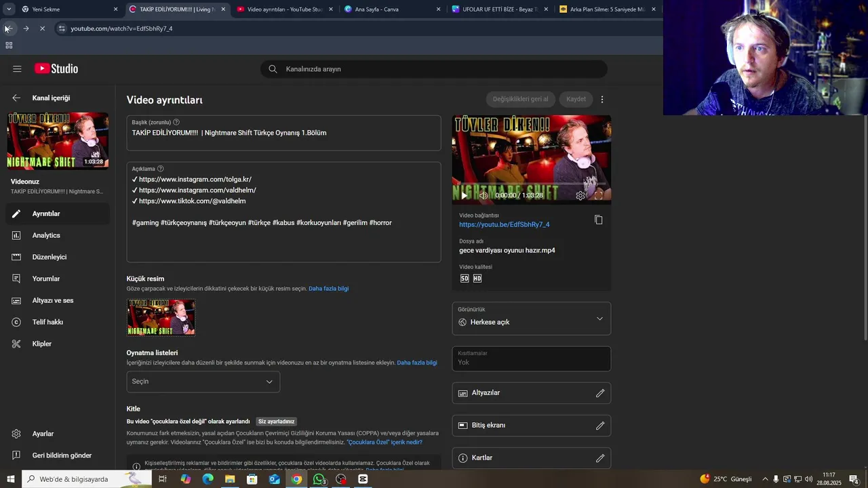
Task: Open the "Çocuklara Özel" içerik nedir? link
Action: tap(384, 442)
